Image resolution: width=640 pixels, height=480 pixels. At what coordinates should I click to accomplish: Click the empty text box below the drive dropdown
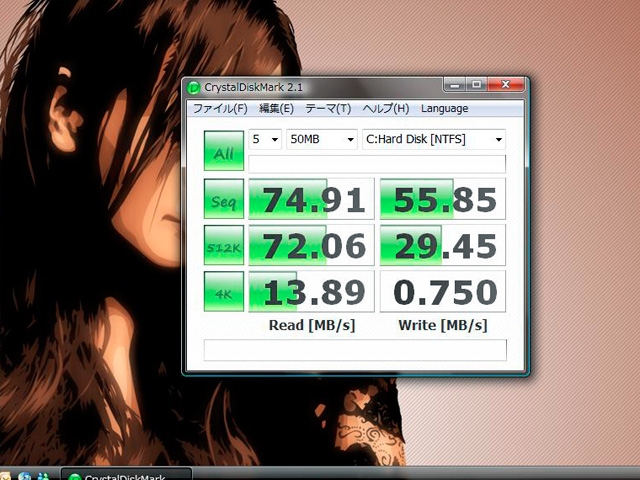377,164
